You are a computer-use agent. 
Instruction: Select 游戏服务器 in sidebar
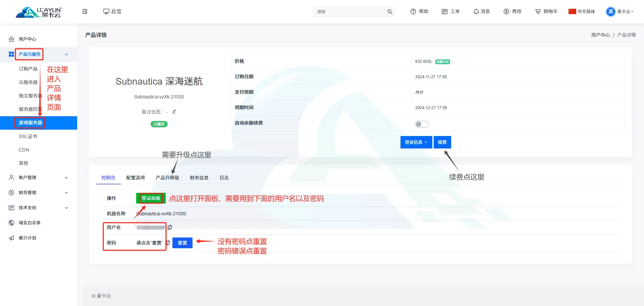point(39,123)
